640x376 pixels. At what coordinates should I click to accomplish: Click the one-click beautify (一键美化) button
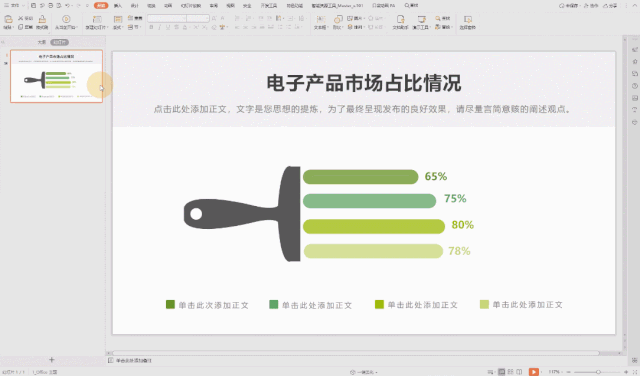point(363,372)
